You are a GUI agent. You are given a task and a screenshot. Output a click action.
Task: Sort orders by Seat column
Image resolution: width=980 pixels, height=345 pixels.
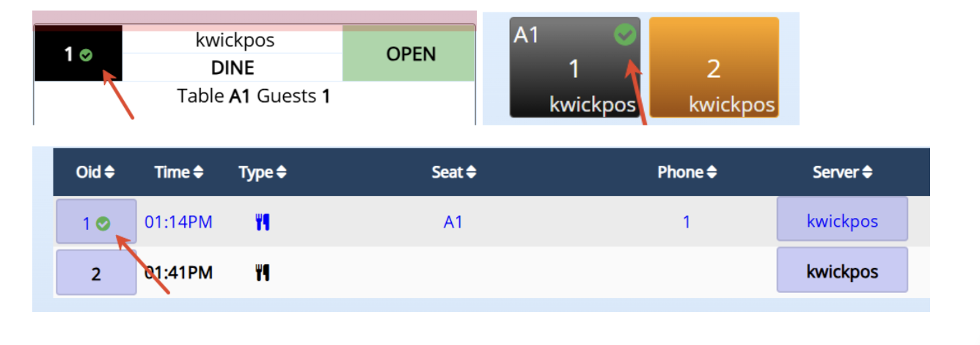pyautogui.click(x=454, y=172)
